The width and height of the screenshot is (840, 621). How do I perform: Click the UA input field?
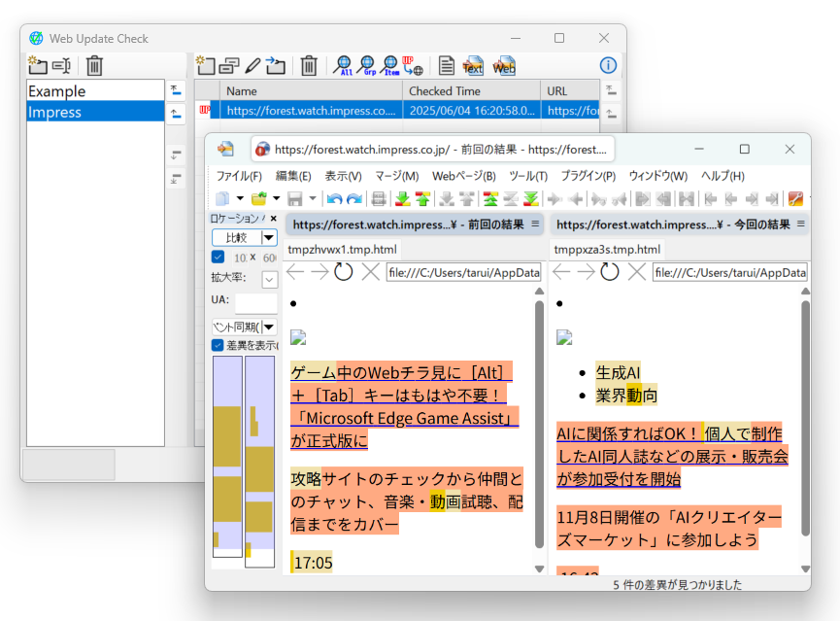coord(256,303)
